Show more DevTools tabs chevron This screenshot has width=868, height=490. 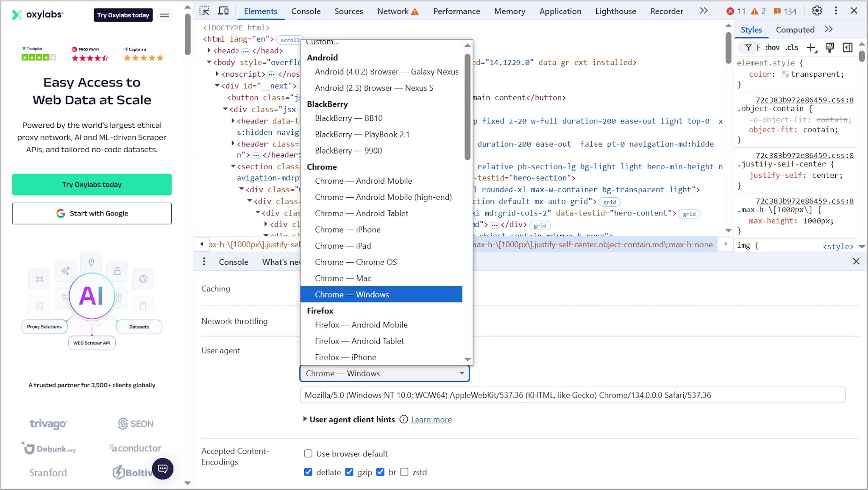coord(704,11)
